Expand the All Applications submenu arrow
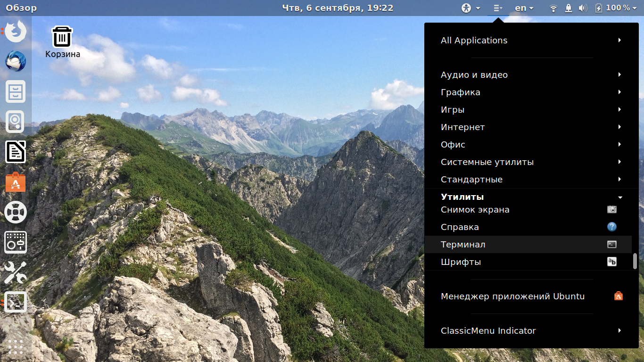Image resolution: width=644 pixels, height=362 pixels. pos(620,41)
